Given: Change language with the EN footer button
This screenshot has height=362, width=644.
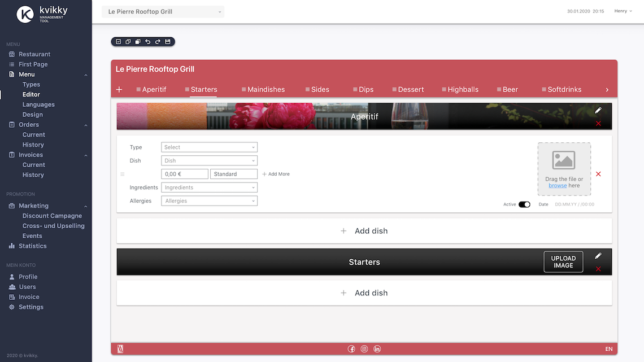Looking at the screenshot, I should pyautogui.click(x=608, y=349).
